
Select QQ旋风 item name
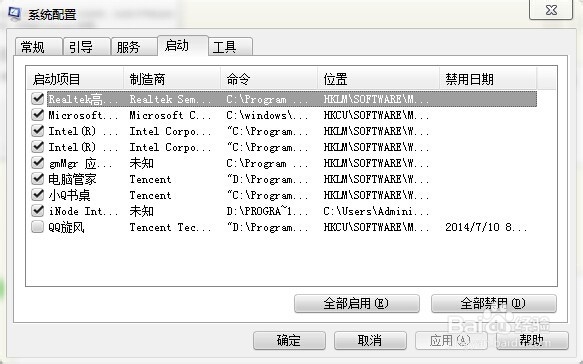pyautogui.click(x=66, y=227)
